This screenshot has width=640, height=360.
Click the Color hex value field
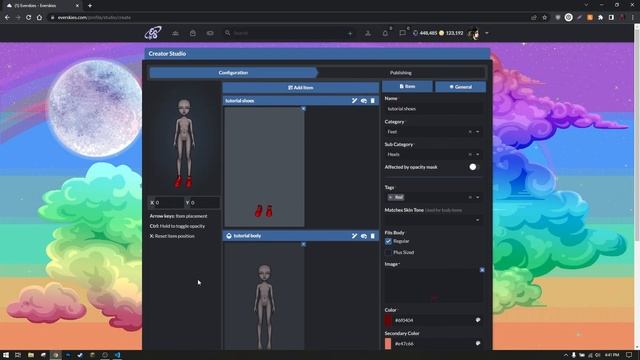coord(433,320)
